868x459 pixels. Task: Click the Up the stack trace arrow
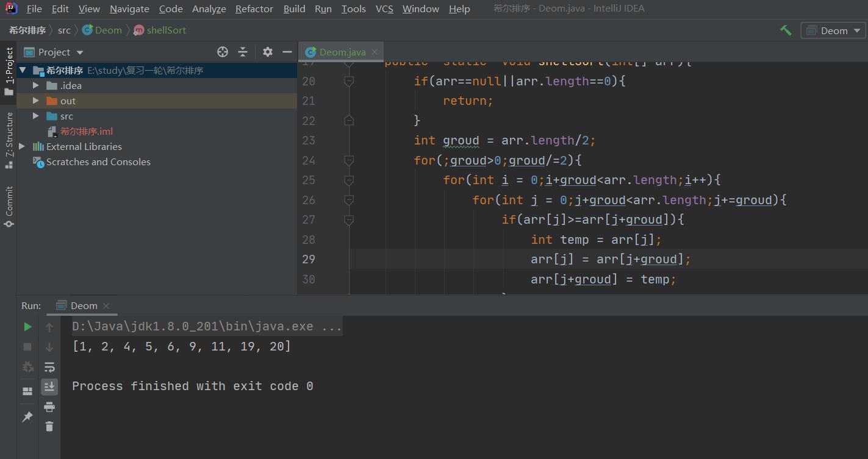(x=49, y=327)
